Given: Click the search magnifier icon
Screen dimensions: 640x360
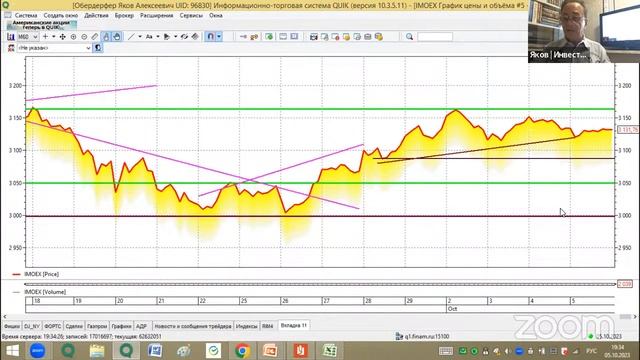Looking at the screenshot, I should [x=409, y=37].
